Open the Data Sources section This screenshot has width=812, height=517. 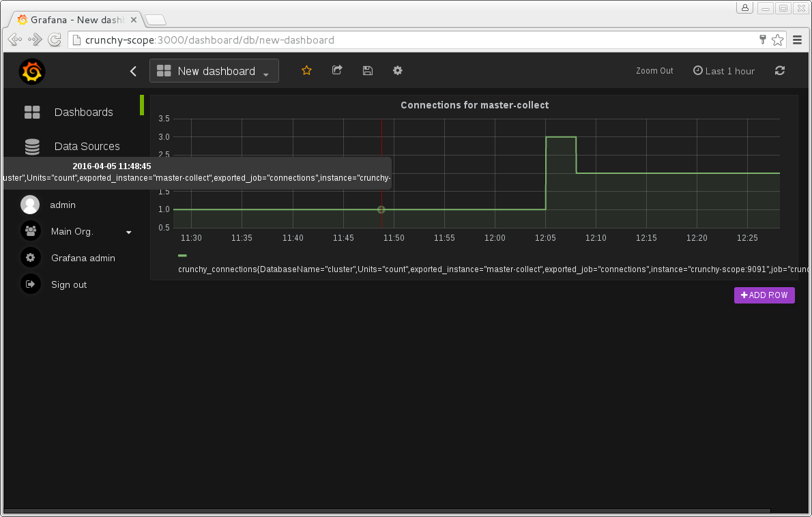coord(86,146)
